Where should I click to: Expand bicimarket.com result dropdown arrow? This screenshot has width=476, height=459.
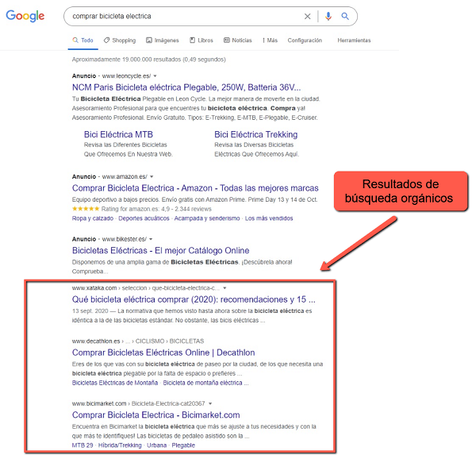click(210, 403)
